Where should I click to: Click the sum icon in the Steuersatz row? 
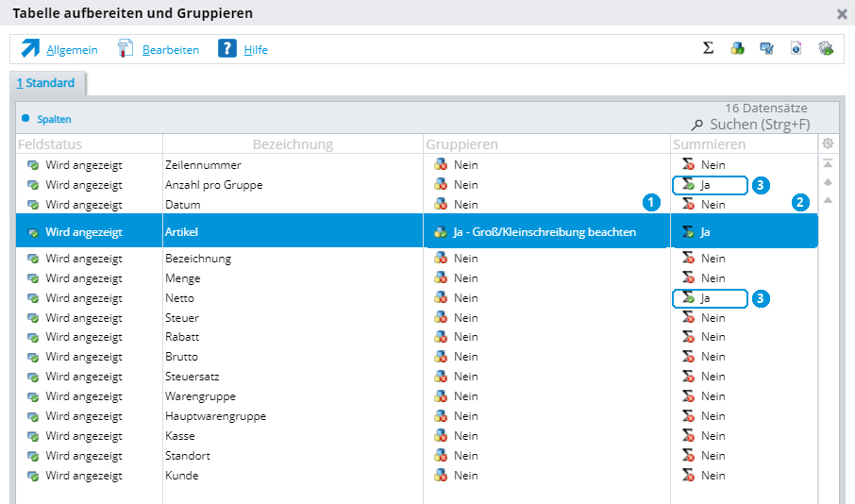(x=688, y=376)
